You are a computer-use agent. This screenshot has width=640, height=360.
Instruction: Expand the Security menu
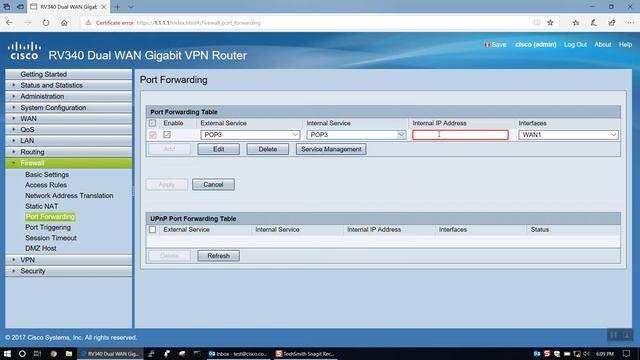69,271
